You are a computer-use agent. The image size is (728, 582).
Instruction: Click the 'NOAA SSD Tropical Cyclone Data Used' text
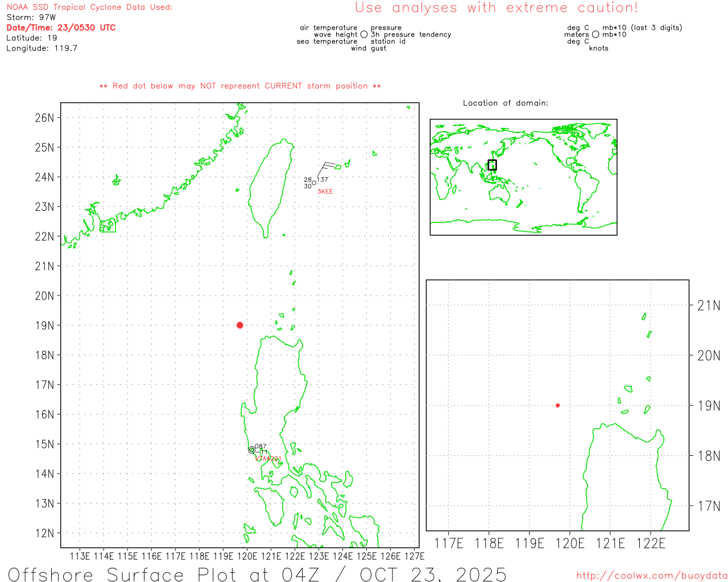pos(89,7)
